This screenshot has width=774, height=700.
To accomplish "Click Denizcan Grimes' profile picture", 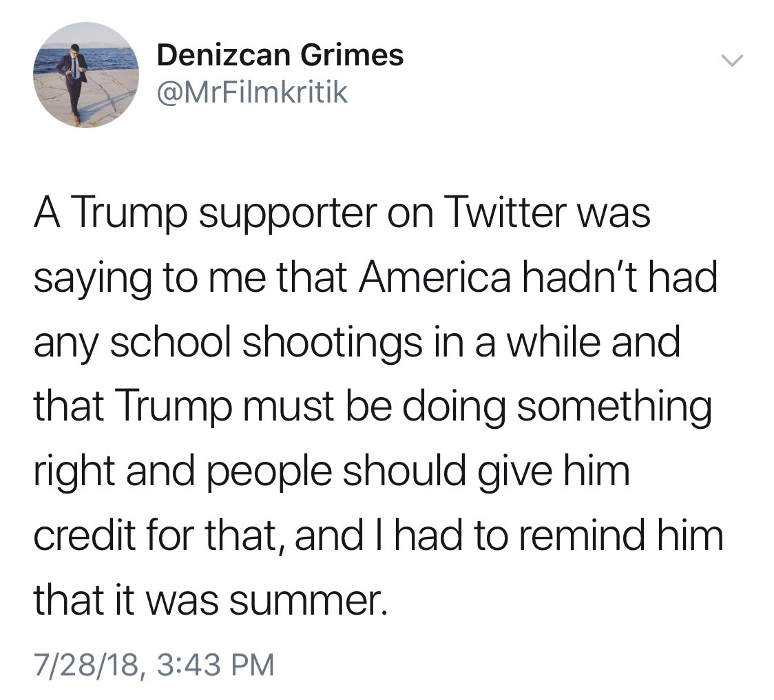I will 86,75.
